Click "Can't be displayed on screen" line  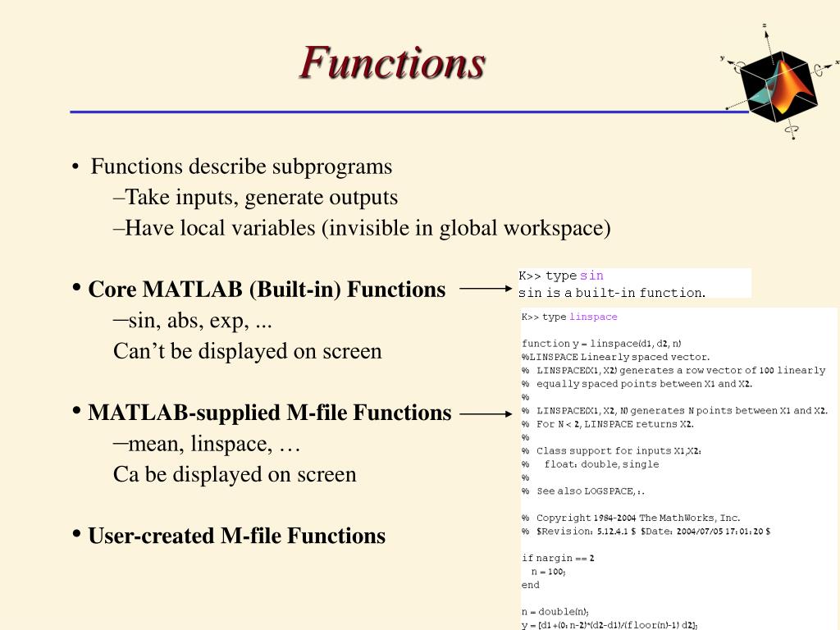[x=248, y=351]
